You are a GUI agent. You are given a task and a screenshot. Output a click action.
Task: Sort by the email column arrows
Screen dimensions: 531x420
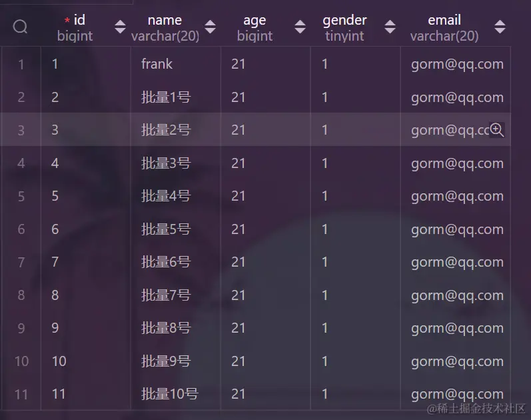click(500, 27)
